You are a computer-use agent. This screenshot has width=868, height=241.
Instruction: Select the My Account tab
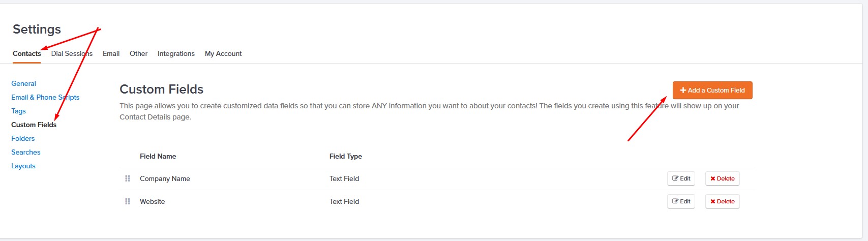point(223,53)
